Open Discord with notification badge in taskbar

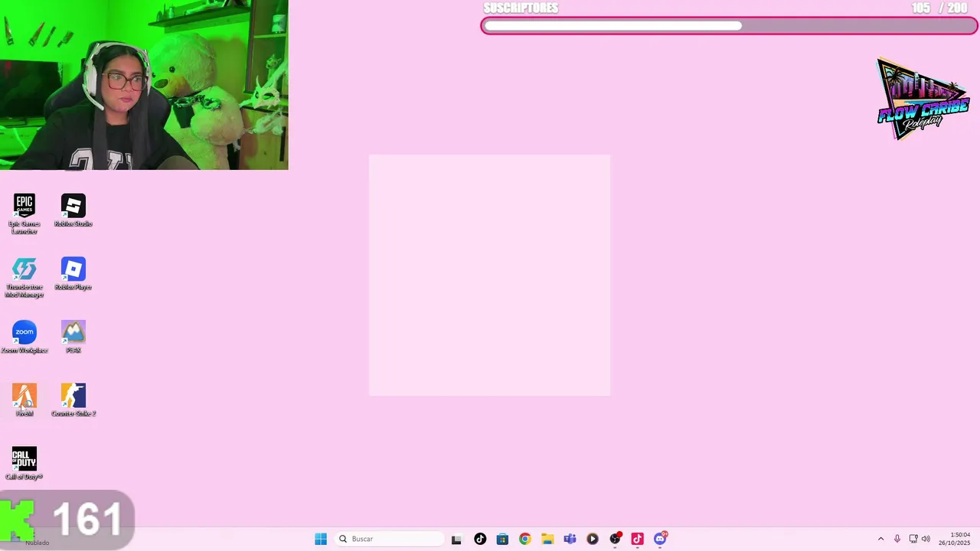[660, 539]
